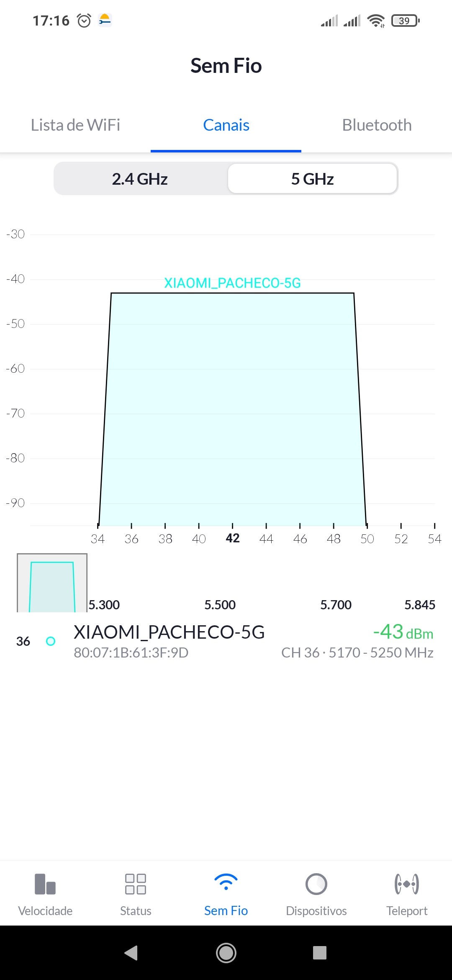The image size is (452, 980).
Task: Tap the -43 dBm signal reading
Action: click(x=403, y=632)
